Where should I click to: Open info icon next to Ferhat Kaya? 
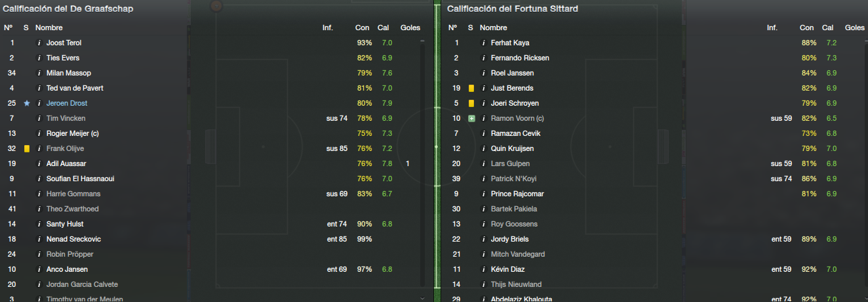tap(483, 43)
